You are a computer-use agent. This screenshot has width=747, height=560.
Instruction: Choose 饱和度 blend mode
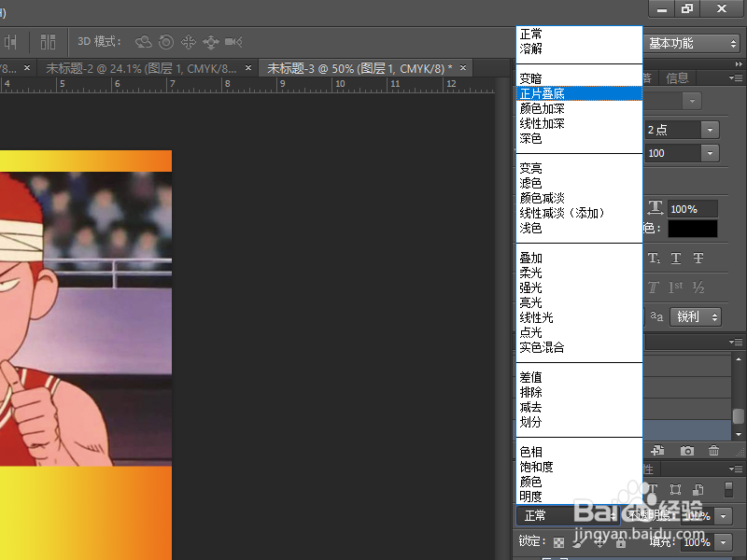(579, 468)
